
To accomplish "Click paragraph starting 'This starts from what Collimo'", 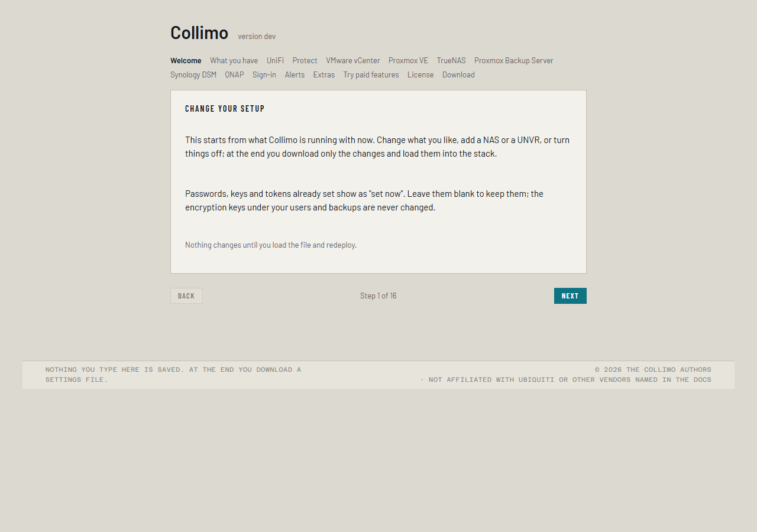I will [377, 147].
